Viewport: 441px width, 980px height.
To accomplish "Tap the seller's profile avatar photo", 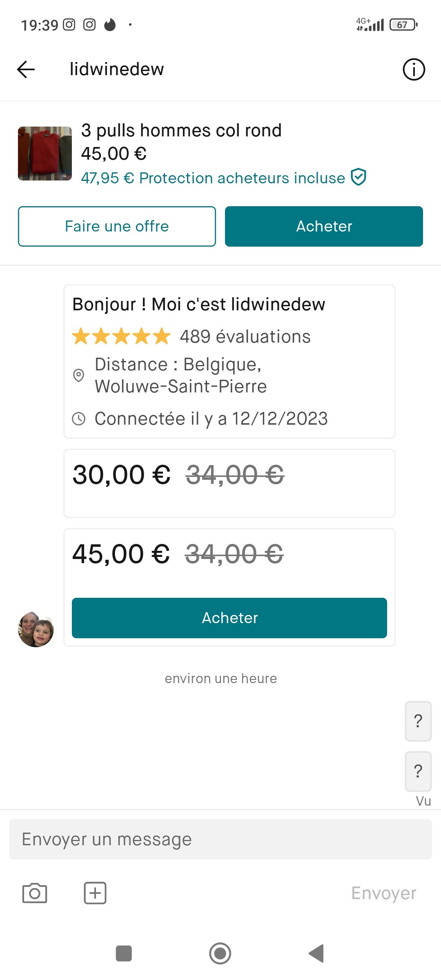I will point(36,629).
